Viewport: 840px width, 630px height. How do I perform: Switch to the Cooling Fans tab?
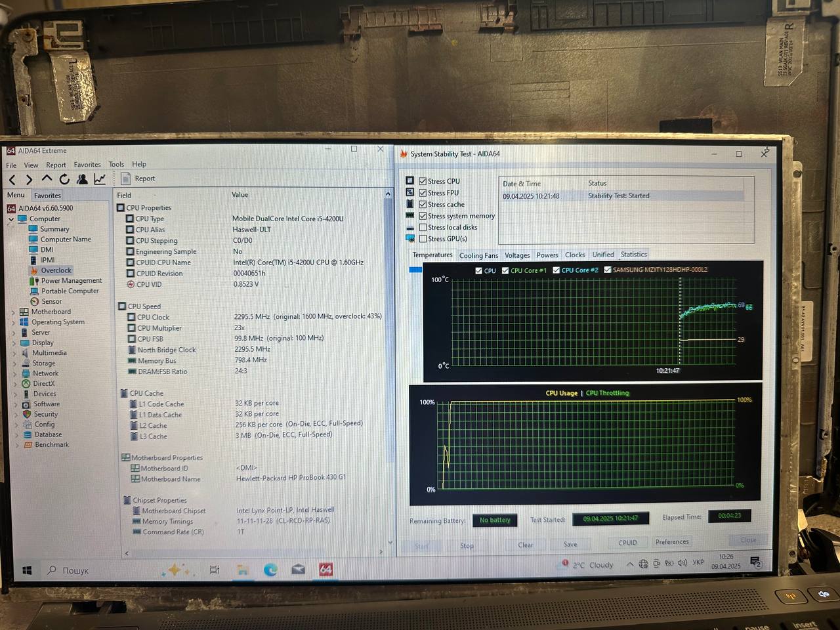coord(478,255)
